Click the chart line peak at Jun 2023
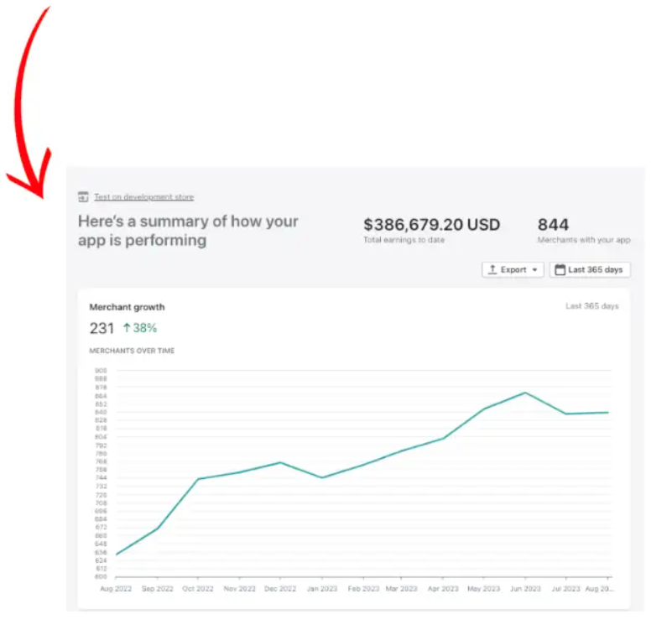Screen dimensions: 672x625 (525, 393)
